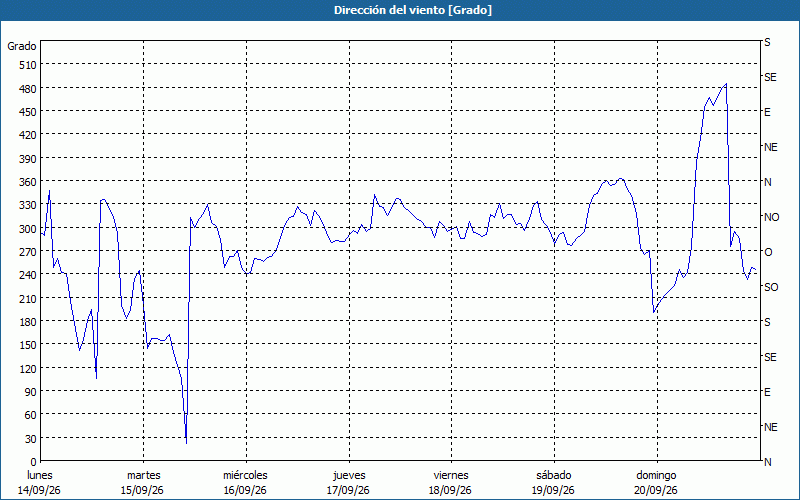Viewport: 800px width, 500px height.
Task: Select the lunes 14/09/26 date label
Action: [39, 483]
